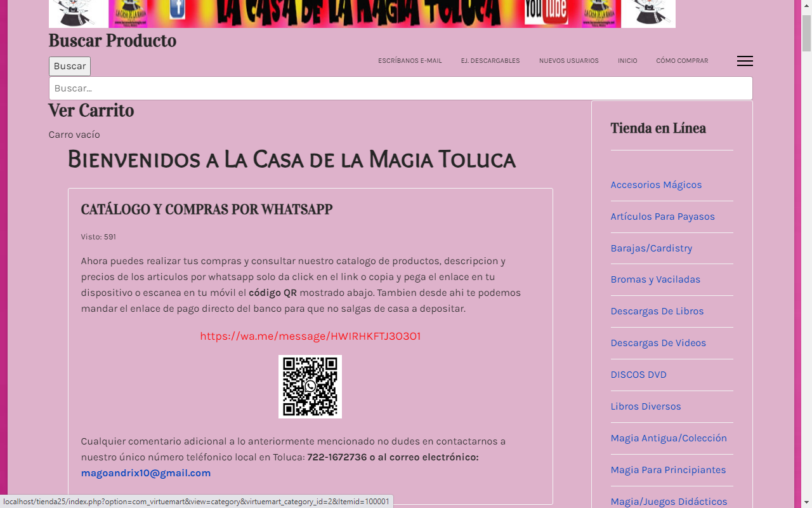Click the 'CATÁLOGO Y COMPRAS POR WHATSAPP' heading
The image size is (812, 508).
click(207, 210)
